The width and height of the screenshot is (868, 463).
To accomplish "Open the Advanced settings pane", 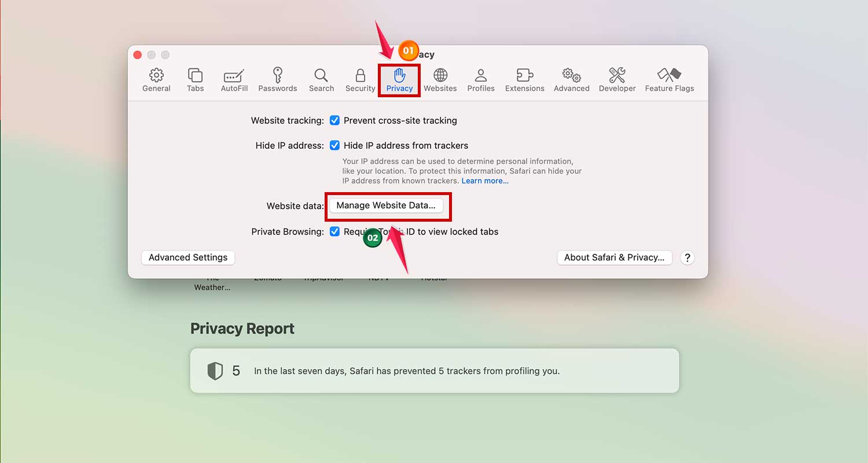I will [x=572, y=80].
